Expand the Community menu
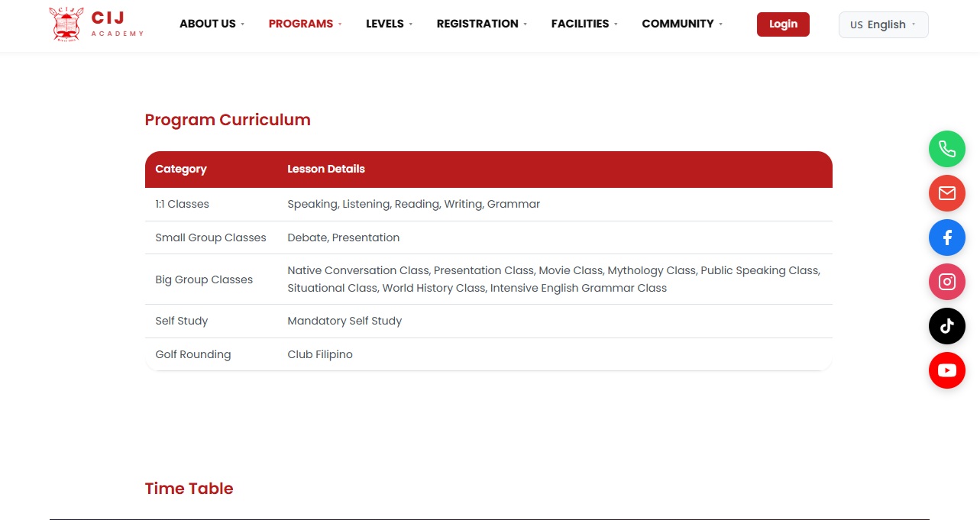The width and height of the screenshot is (980, 520). point(682,24)
